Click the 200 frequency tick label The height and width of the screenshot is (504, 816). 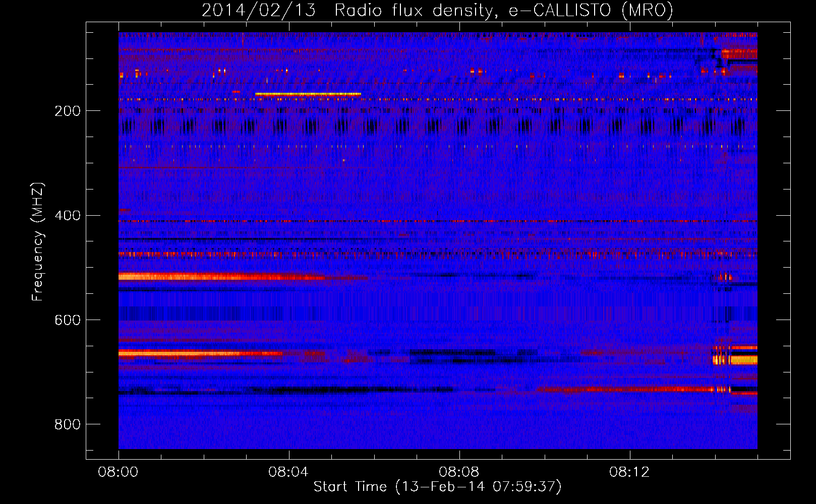click(68, 111)
